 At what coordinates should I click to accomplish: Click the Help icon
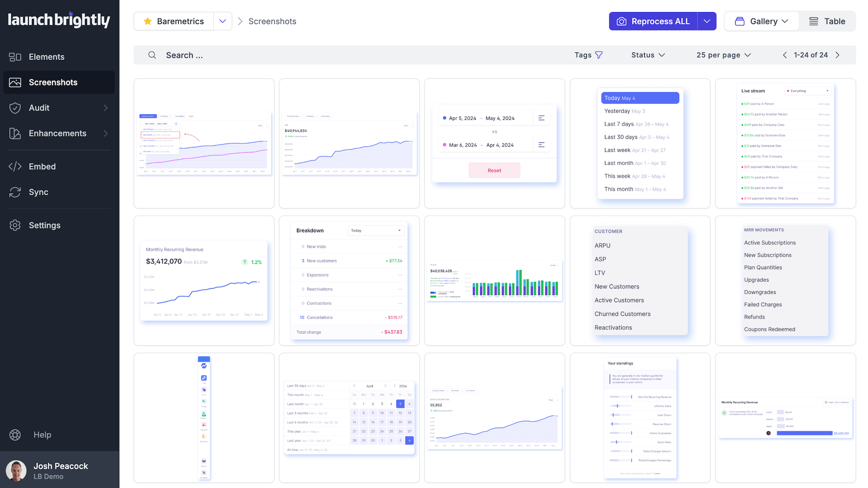pos(16,434)
